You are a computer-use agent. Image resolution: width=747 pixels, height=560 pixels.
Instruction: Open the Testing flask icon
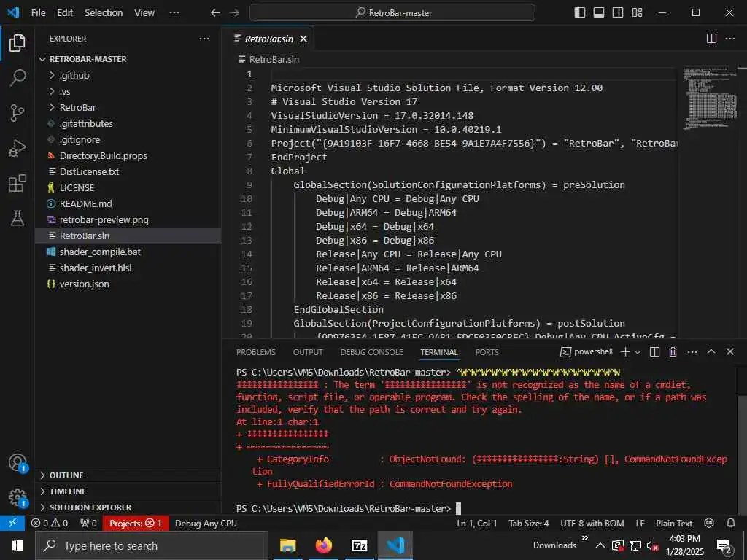18,218
